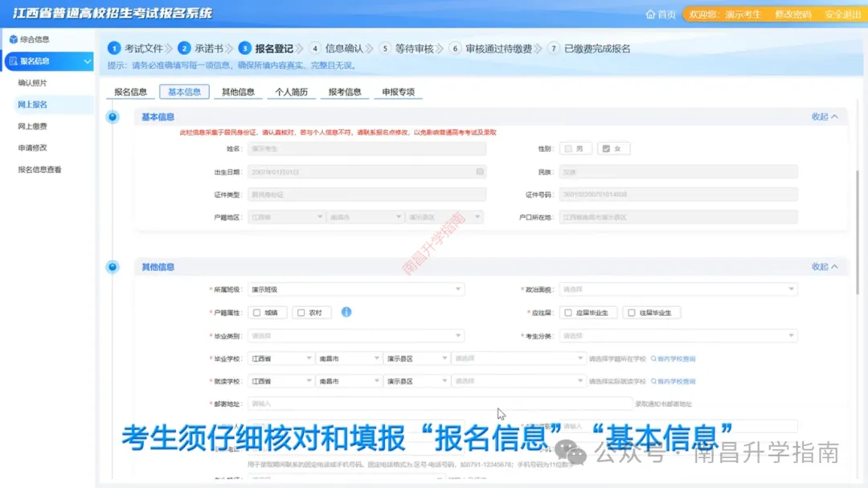Open the 所属班级 dropdown
Viewport: 868px width, 488px height.
[x=356, y=289]
